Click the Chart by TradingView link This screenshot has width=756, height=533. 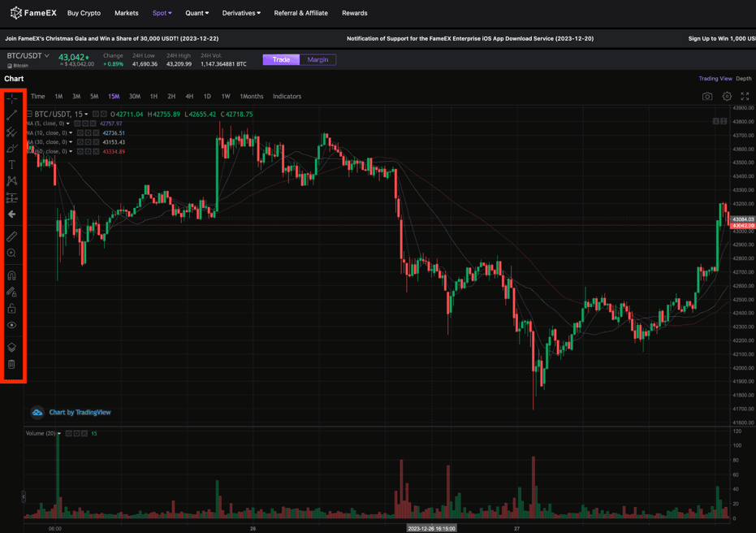coord(80,413)
